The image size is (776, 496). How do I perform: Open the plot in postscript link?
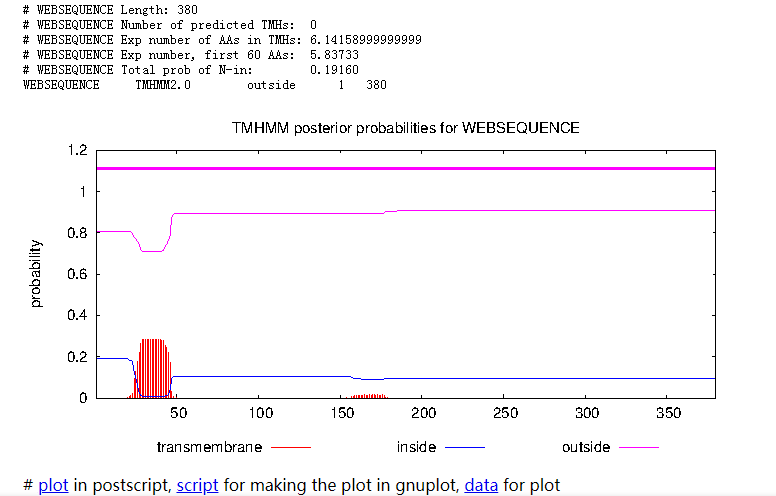pyautogui.click(x=53, y=485)
